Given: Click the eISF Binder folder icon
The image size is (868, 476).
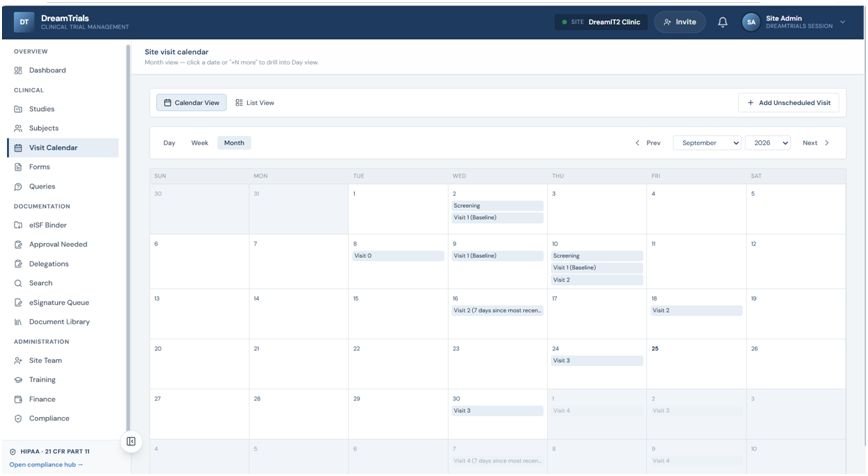Looking at the screenshot, I should click(x=18, y=225).
